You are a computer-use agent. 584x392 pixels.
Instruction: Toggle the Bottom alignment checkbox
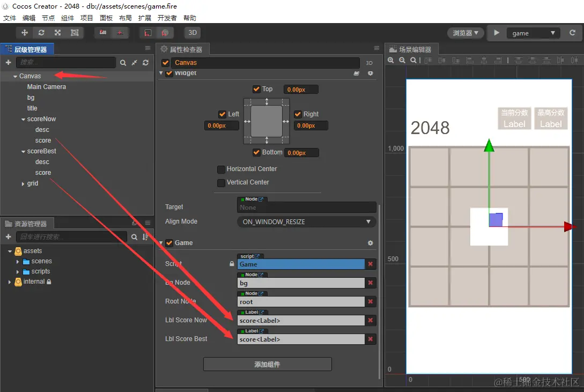click(x=256, y=152)
